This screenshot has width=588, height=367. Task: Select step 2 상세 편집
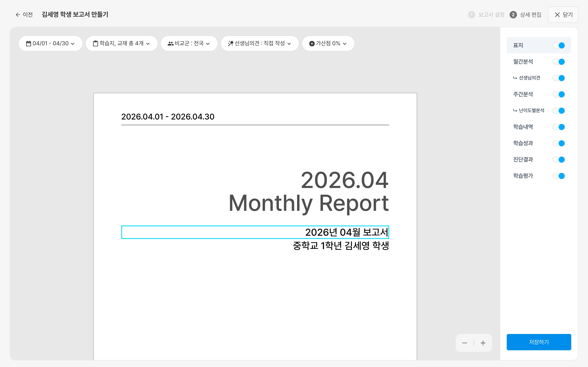pyautogui.click(x=525, y=14)
